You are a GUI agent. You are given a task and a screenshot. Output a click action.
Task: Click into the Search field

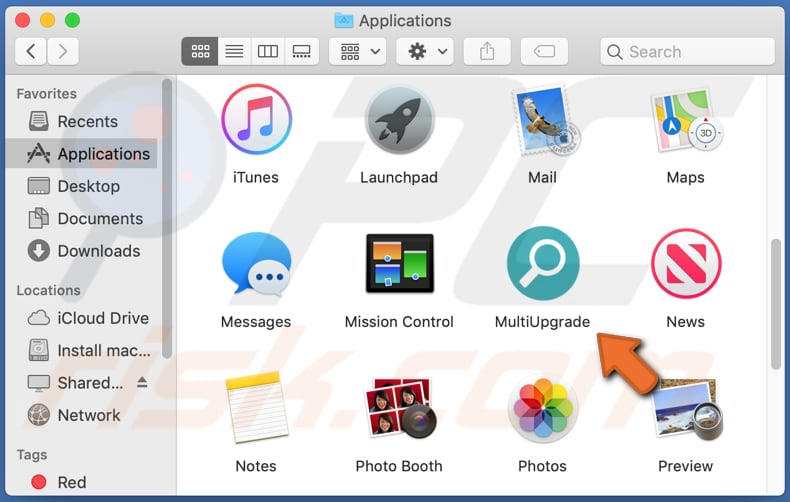coord(687,51)
